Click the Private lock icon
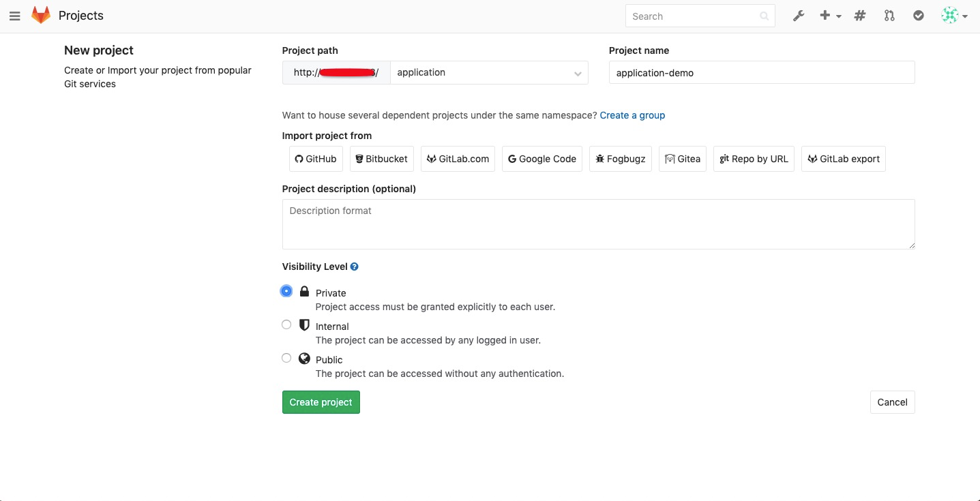 305,291
